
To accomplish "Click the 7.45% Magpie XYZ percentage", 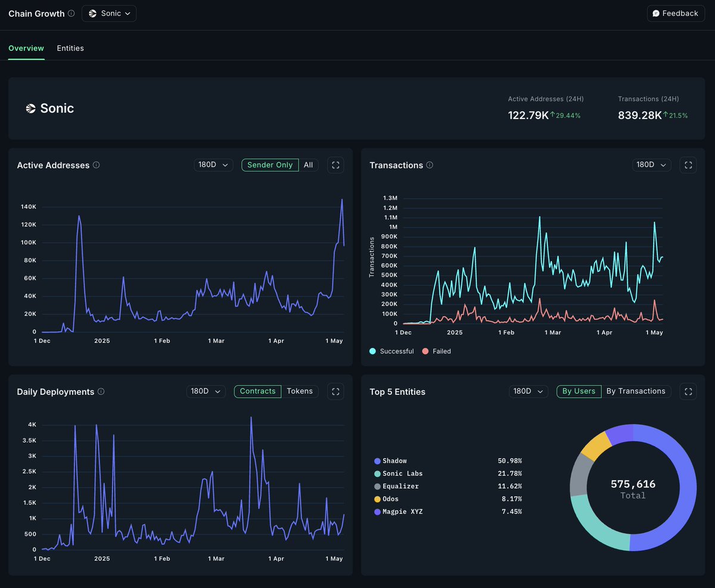I will tap(512, 512).
